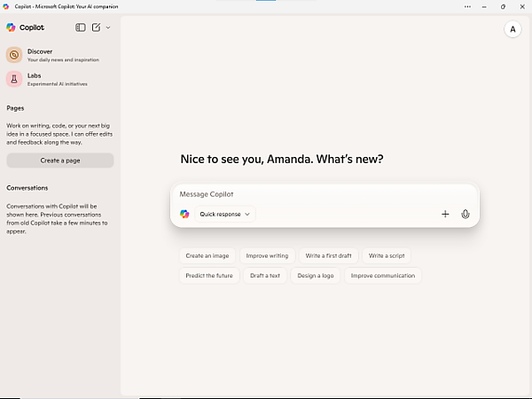Open the Discover compass icon
Viewport: 532px width, 399px height.
point(14,55)
